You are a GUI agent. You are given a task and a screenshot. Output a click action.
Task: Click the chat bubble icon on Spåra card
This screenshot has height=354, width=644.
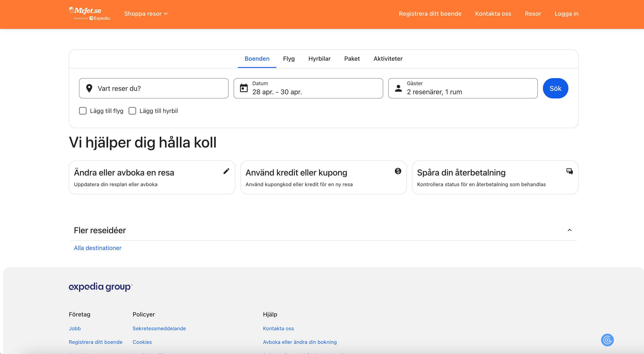click(569, 171)
